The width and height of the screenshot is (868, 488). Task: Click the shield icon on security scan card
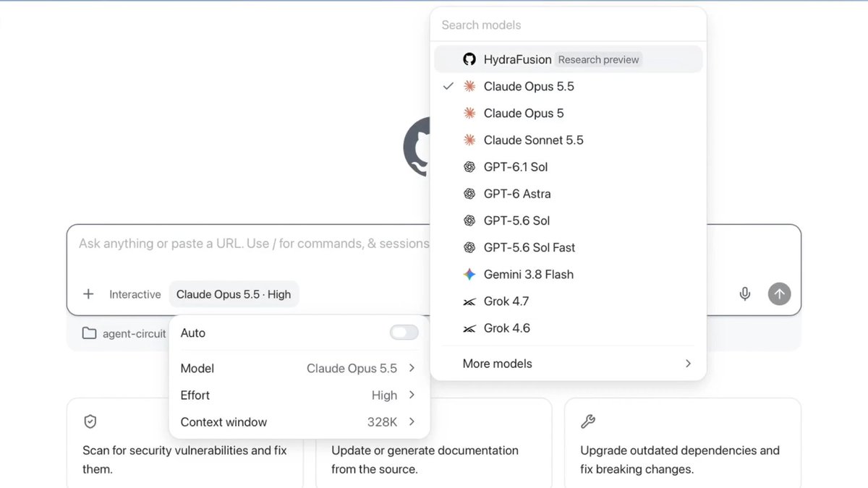(90, 421)
